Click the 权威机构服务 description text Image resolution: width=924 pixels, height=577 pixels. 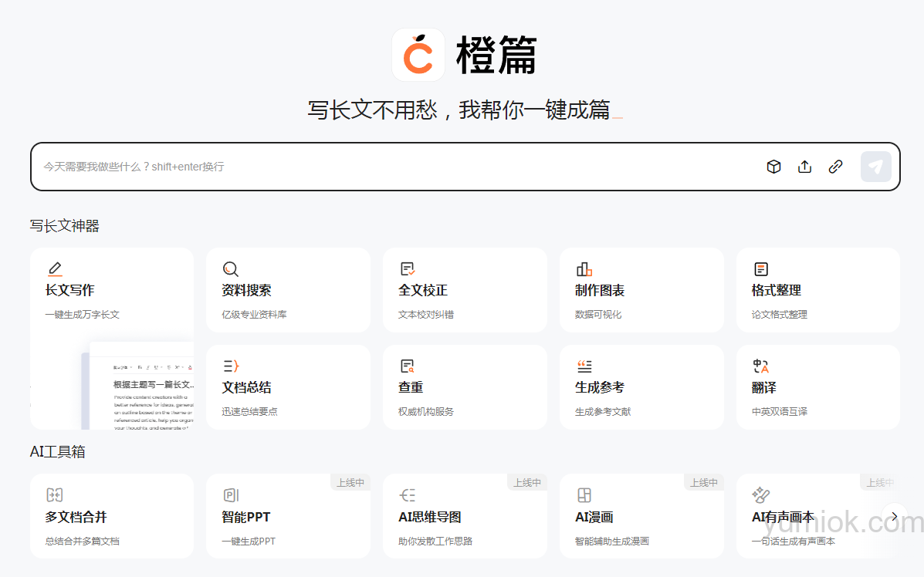[426, 412]
